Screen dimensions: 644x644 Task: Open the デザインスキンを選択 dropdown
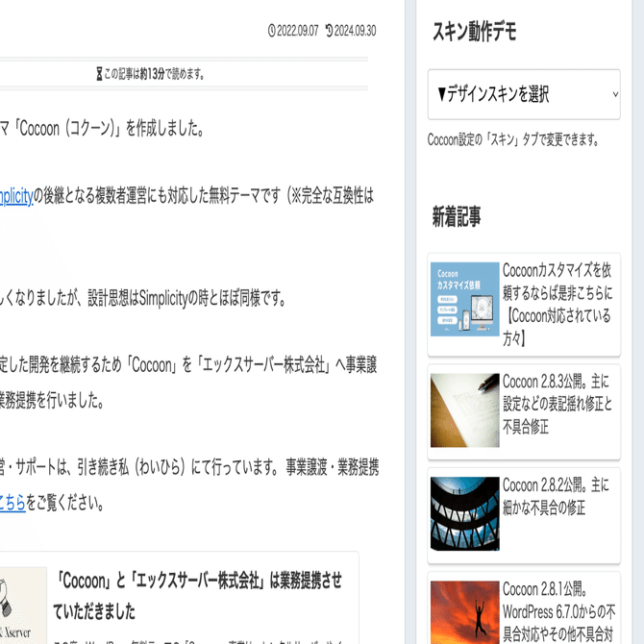tap(524, 94)
